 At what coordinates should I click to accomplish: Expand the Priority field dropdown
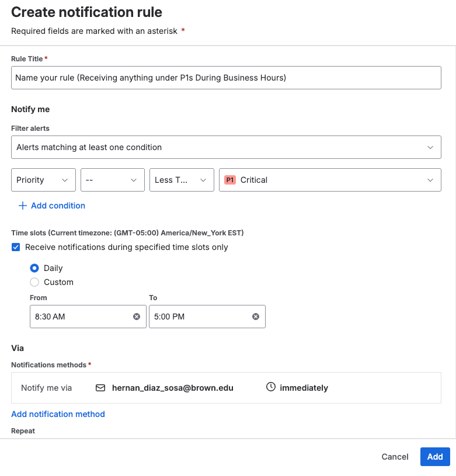[43, 180]
